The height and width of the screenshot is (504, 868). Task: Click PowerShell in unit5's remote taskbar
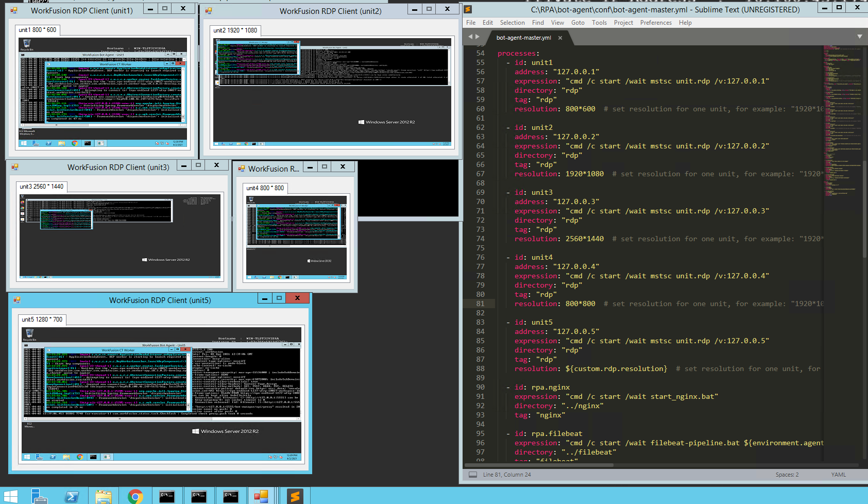[53, 457]
